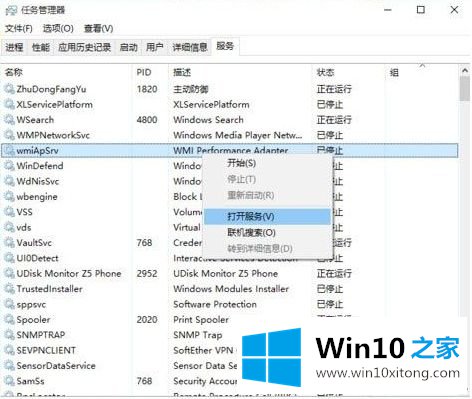Click the gear icon beside SensorDataService
Image resolution: width=472 pixels, height=399 pixels.
click(9, 365)
